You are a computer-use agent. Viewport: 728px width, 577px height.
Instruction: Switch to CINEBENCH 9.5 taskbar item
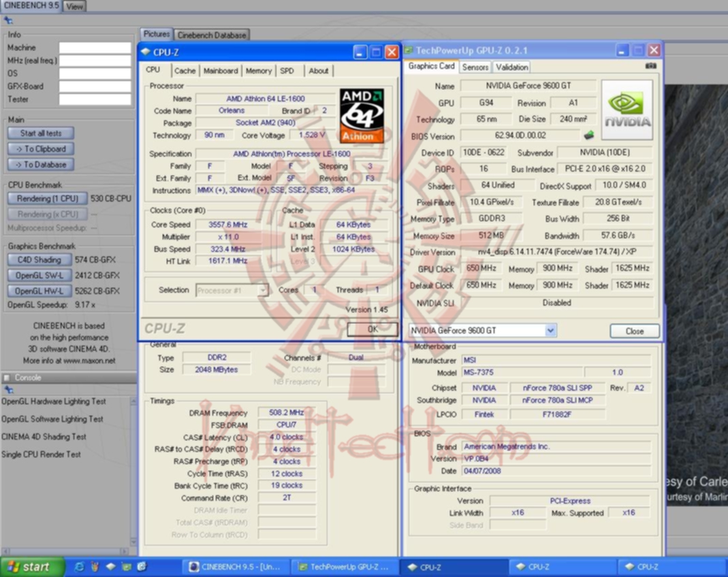(x=236, y=567)
